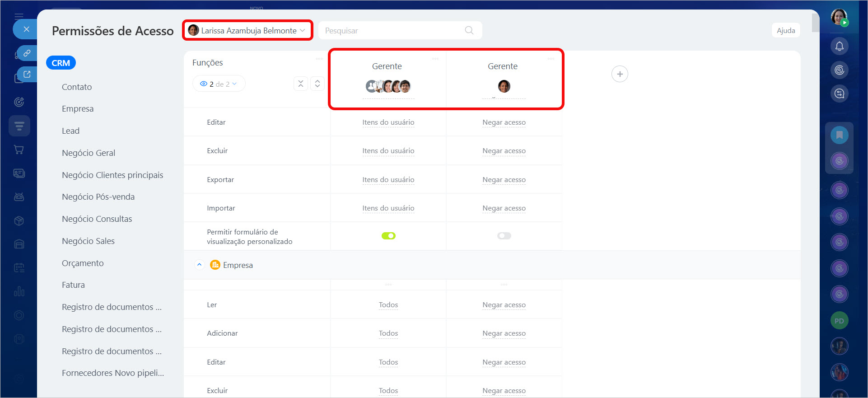Click the bookmark icon in right panel
This screenshot has height=398, width=868.
pos(839,135)
